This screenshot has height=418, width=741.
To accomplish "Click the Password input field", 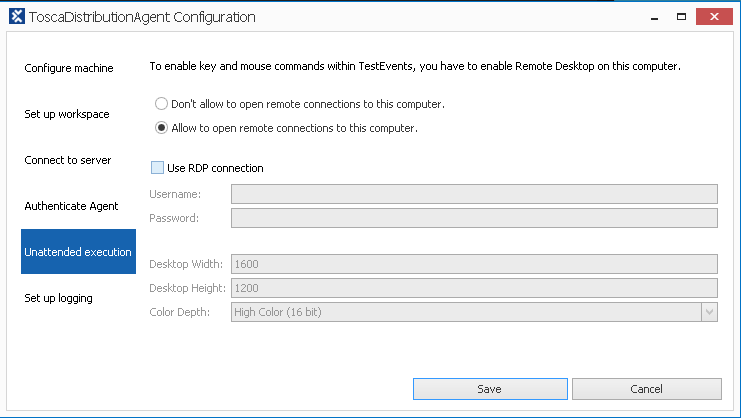I will (x=474, y=218).
